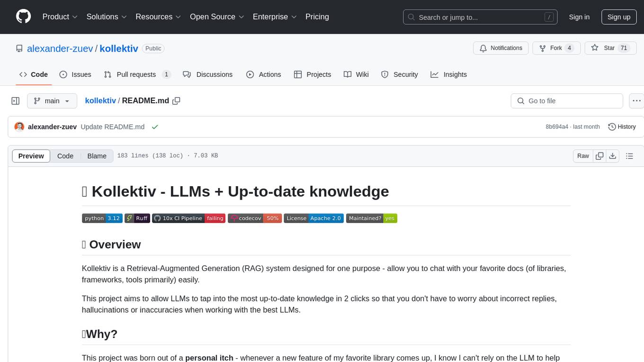The height and width of the screenshot is (362, 644).
Task: Click the Ruff badge
Action: point(137,218)
